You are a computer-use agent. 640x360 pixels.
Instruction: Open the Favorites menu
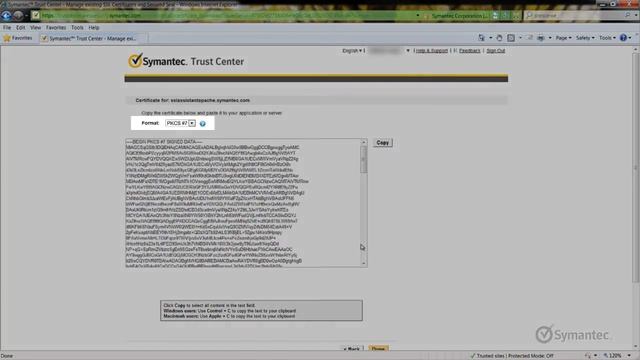coord(56,28)
